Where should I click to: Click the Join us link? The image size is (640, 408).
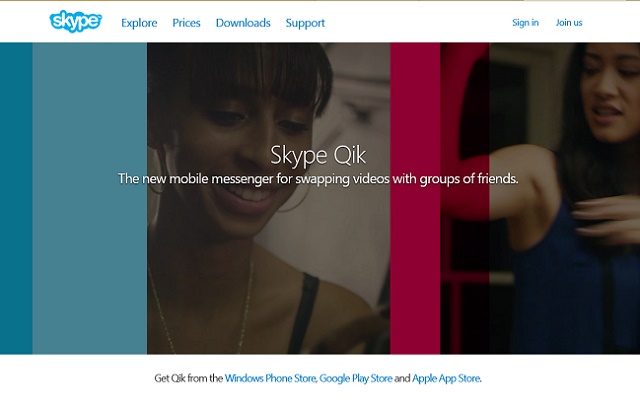[569, 22]
